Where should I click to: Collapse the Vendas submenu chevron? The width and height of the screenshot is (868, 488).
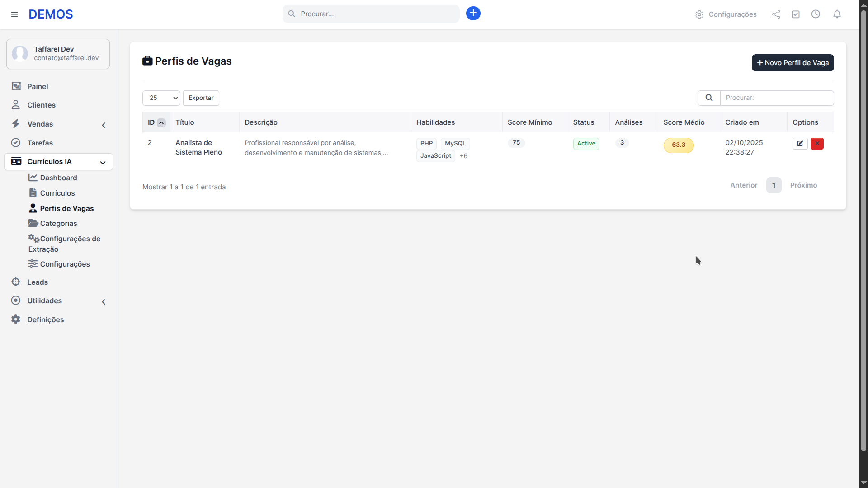(104, 125)
